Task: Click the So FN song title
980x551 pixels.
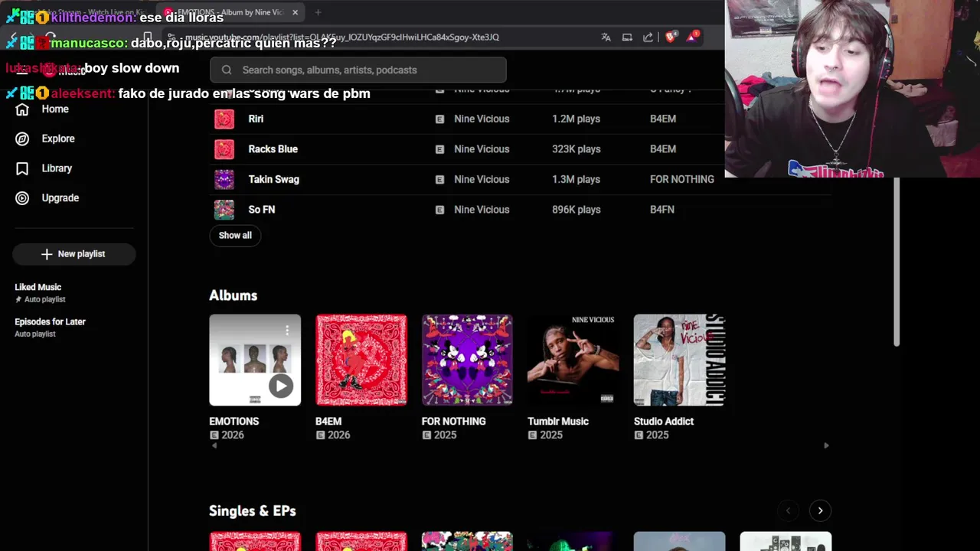Action: 261,210
